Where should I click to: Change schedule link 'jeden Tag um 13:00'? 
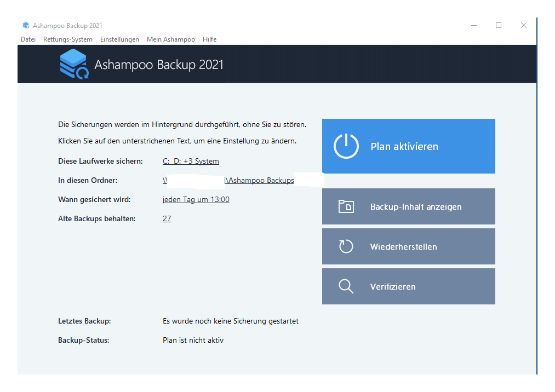pyautogui.click(x=196, y=199)
